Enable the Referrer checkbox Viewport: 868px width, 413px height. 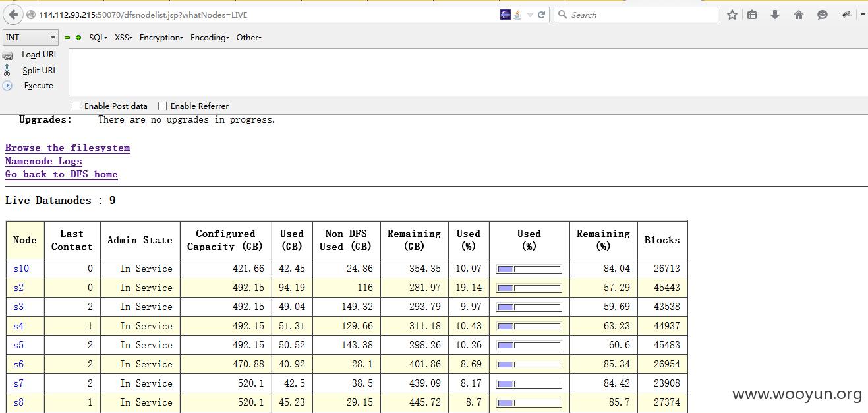(x=162, y=106)
